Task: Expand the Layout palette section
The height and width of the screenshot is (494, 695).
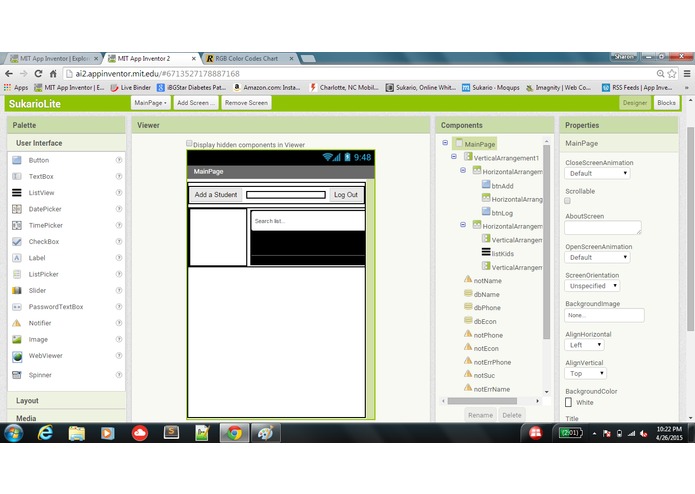Action: [66, 401]
